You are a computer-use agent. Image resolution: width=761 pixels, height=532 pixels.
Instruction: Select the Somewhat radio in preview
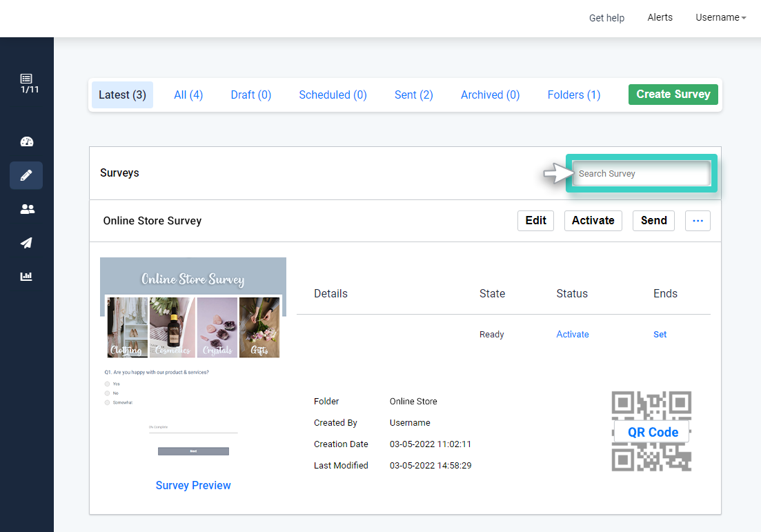coord(107,402)
